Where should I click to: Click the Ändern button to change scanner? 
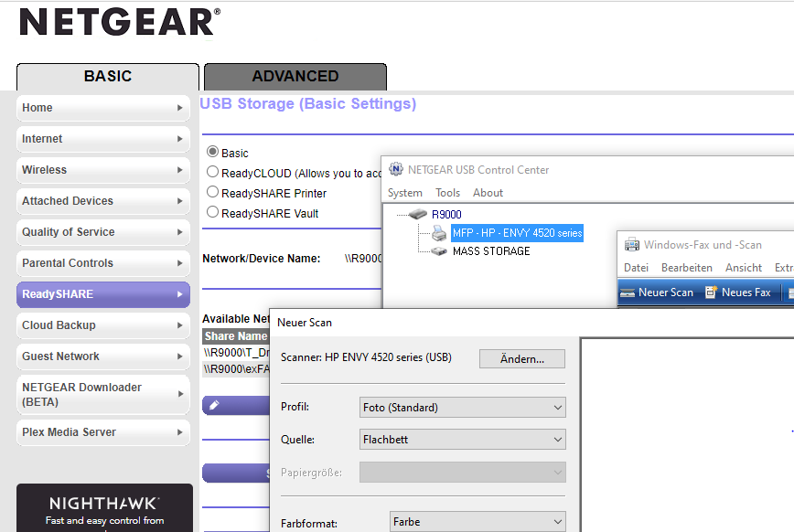(521, 358)
